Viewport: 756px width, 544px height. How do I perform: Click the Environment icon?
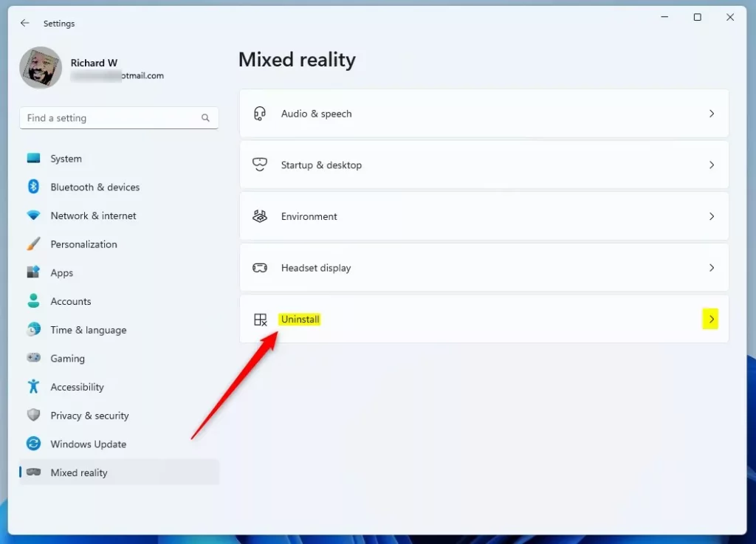(x=259, y=216)
